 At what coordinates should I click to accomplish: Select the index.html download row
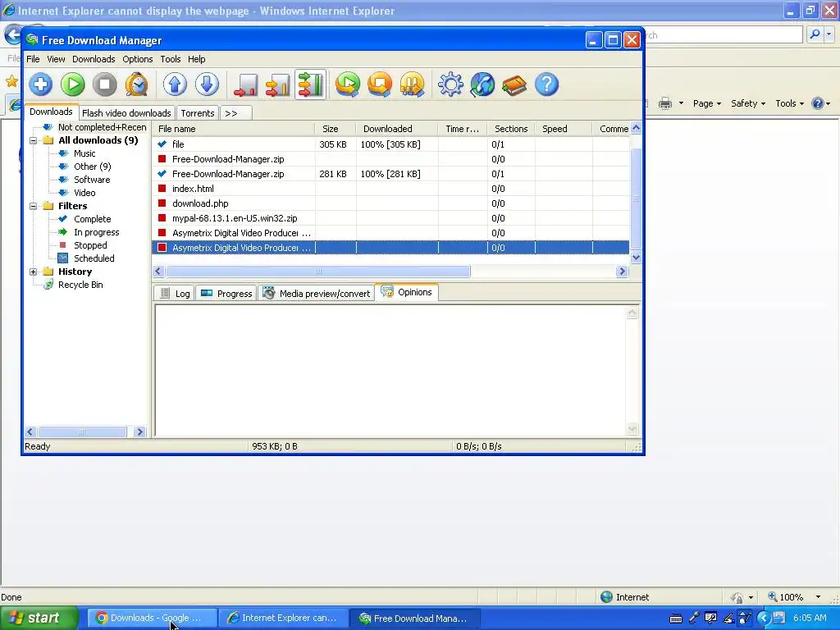click(x=390, y=189)
